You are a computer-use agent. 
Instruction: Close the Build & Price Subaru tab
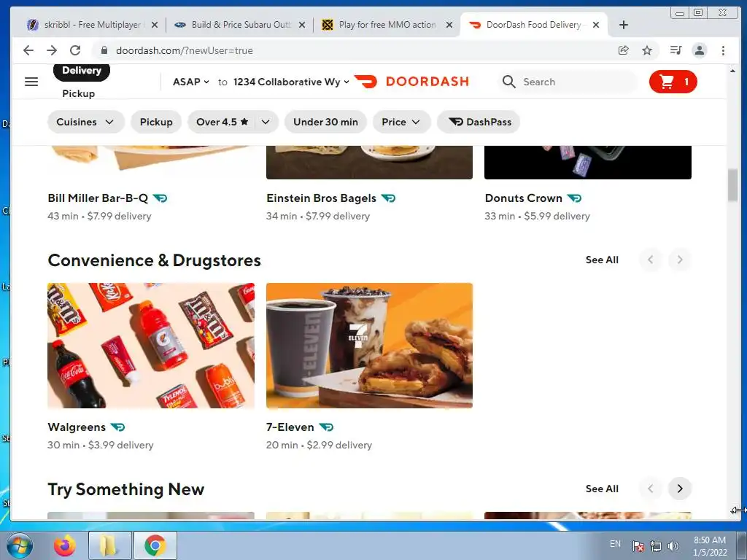tap(301, 25)
